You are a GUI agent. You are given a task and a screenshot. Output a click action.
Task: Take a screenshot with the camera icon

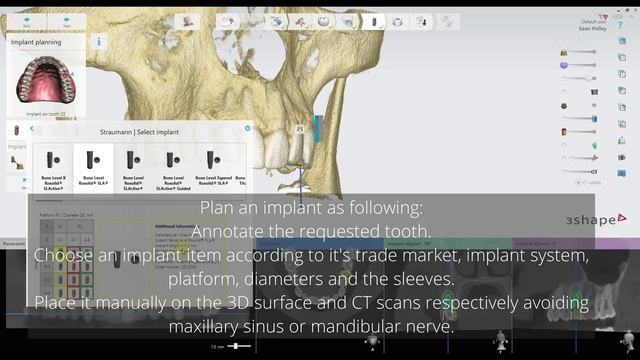(x=622, y=157)
